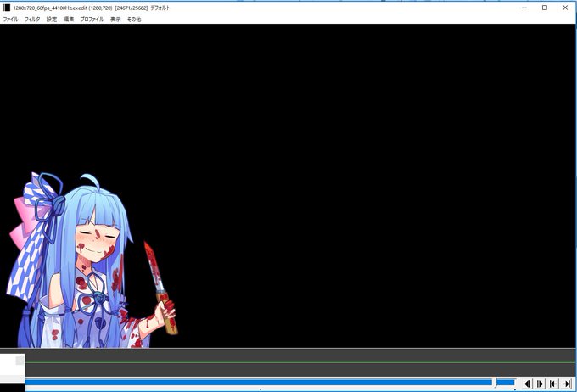The image size is (577, 392).
Task: Close the AviUtl window
Action: [x=565, y=8]
